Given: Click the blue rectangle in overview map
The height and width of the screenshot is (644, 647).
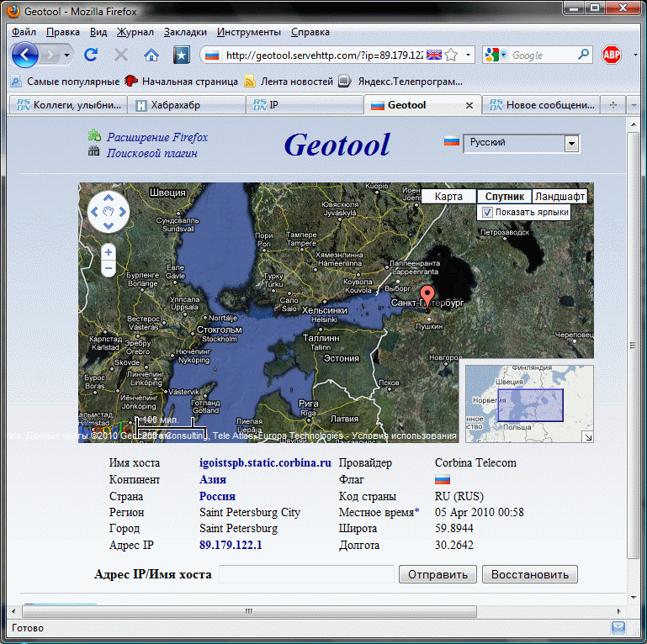Looking at the screenshot, I should point(530,405).
